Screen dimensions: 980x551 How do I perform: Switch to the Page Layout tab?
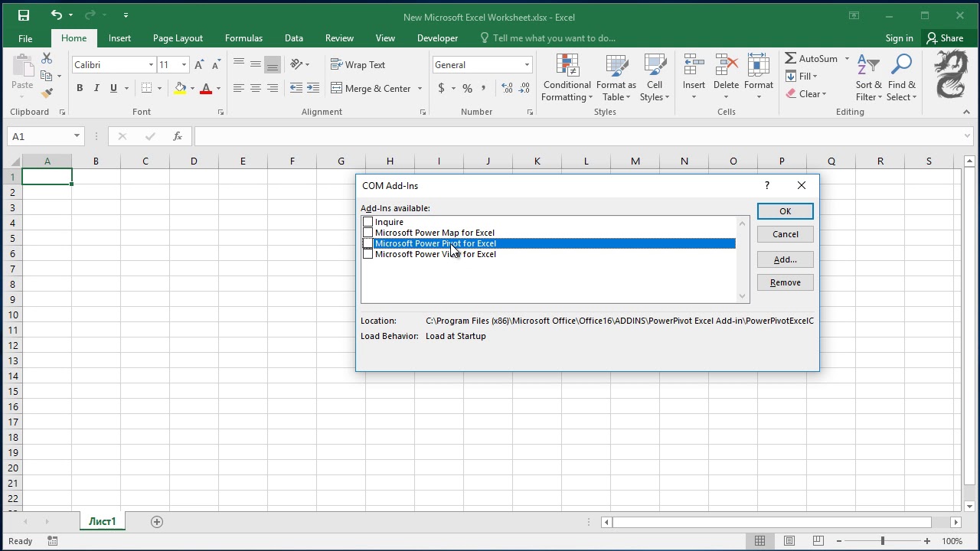[x=178, y=38]
